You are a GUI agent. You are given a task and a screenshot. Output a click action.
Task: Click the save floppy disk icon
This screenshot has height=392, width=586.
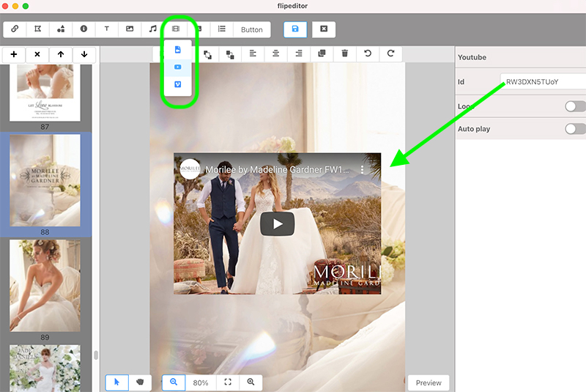click(295, 29)
